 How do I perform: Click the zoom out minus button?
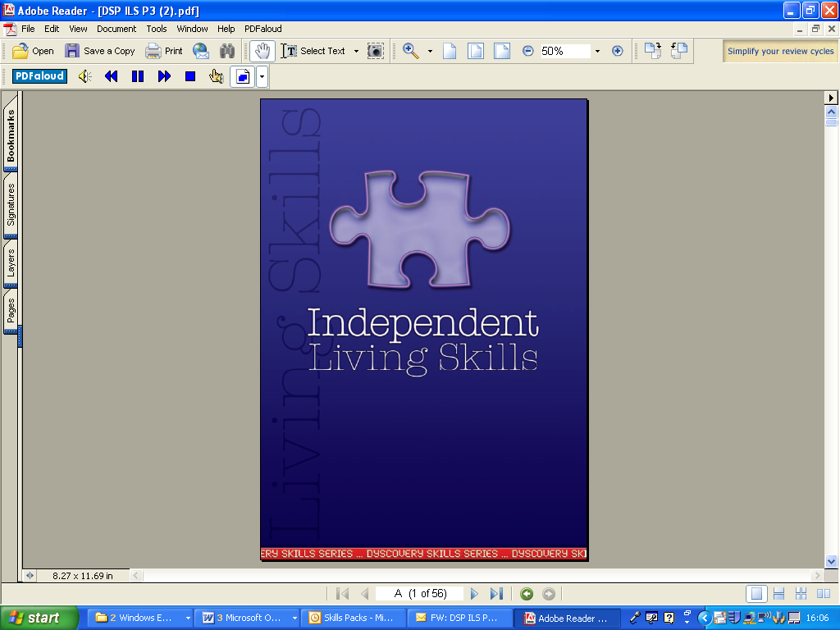[x=527, y=51]
